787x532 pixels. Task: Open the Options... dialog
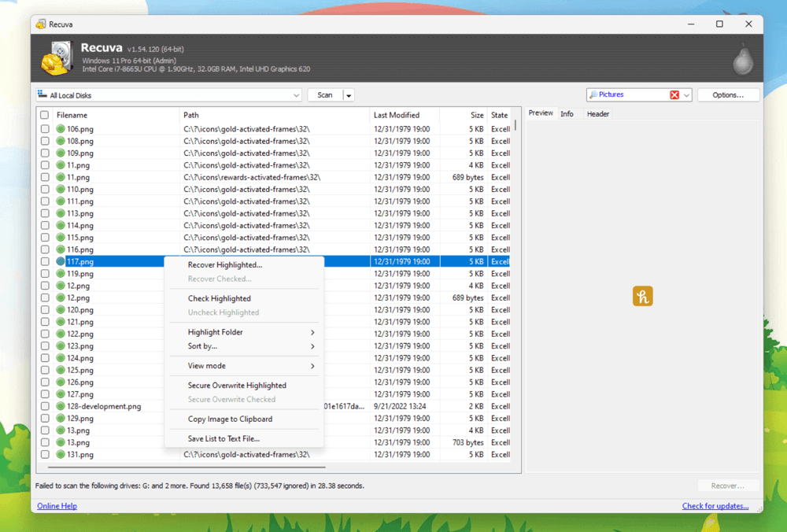click(727, 94)
